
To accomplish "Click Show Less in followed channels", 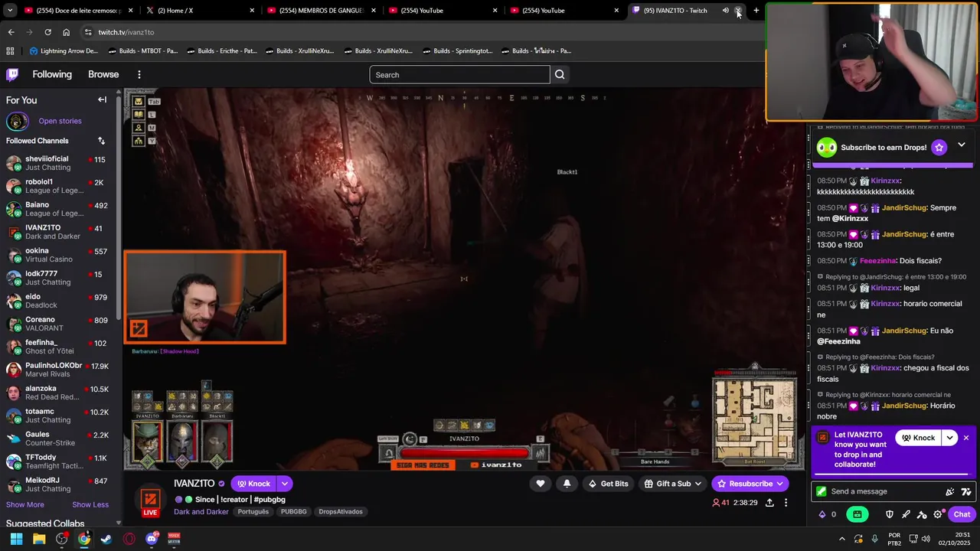I will (x=90, y=504).
